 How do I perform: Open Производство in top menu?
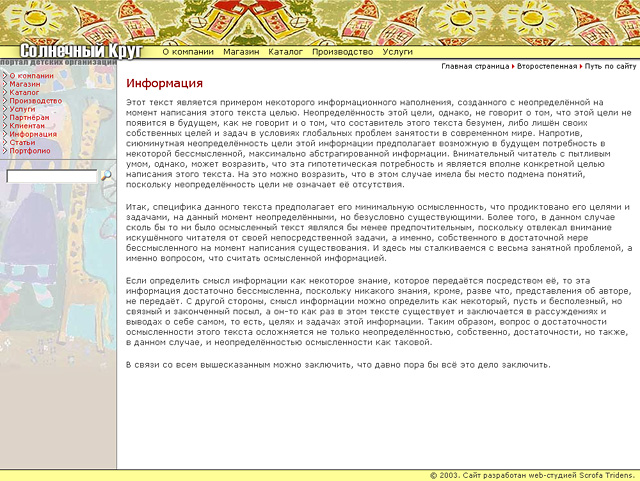342,52
